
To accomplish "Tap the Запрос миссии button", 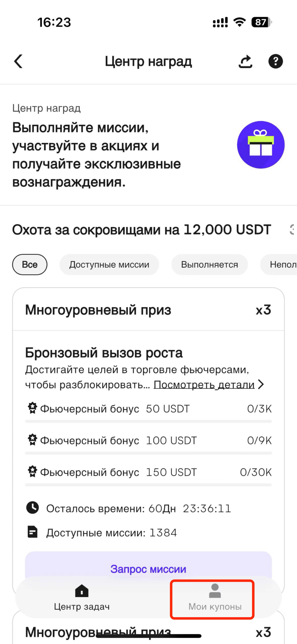I will coord(148,569).
